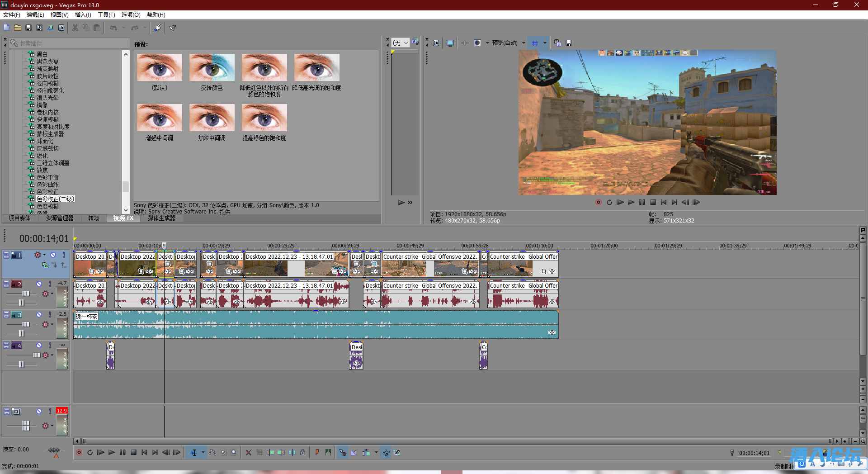Image resolution: width=868 pixels, height=474 pixels.
Task: Open the 预览(自动) quality dropdown
Action: pos(524,43)
